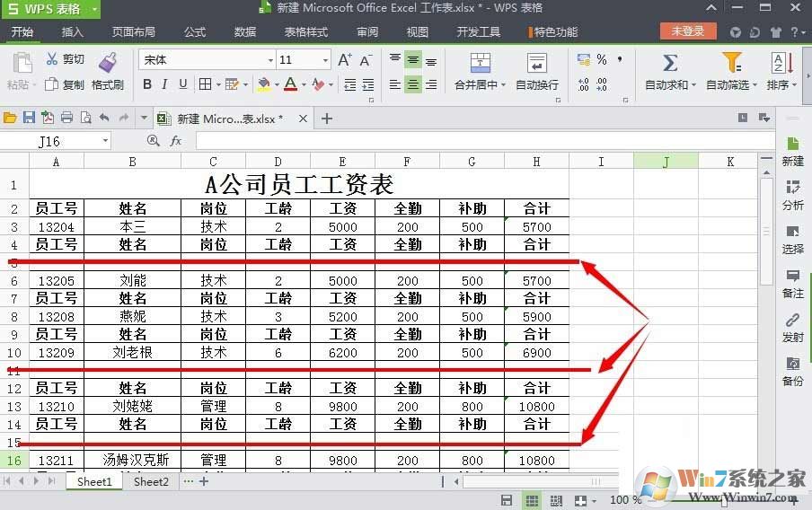
Task: Open the insert function fx icon
Action: [x=176, y=140]
